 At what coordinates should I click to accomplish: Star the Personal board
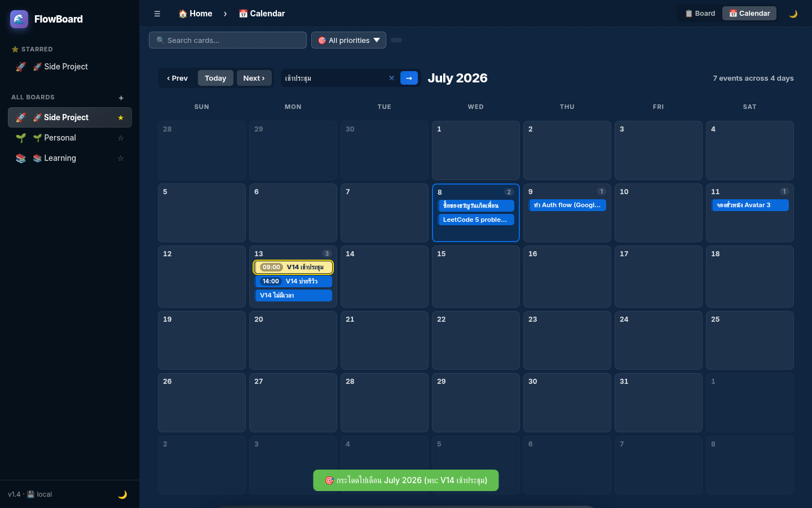120,138
